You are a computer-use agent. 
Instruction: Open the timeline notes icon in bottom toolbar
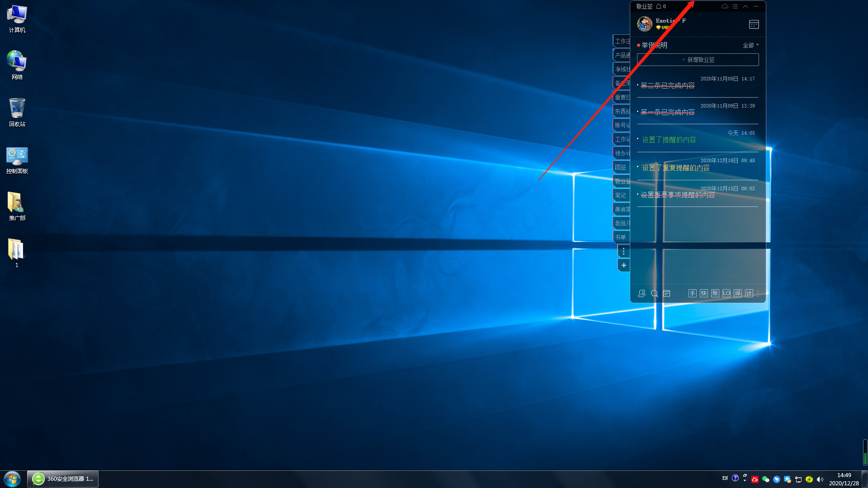(x=666, y=293)
